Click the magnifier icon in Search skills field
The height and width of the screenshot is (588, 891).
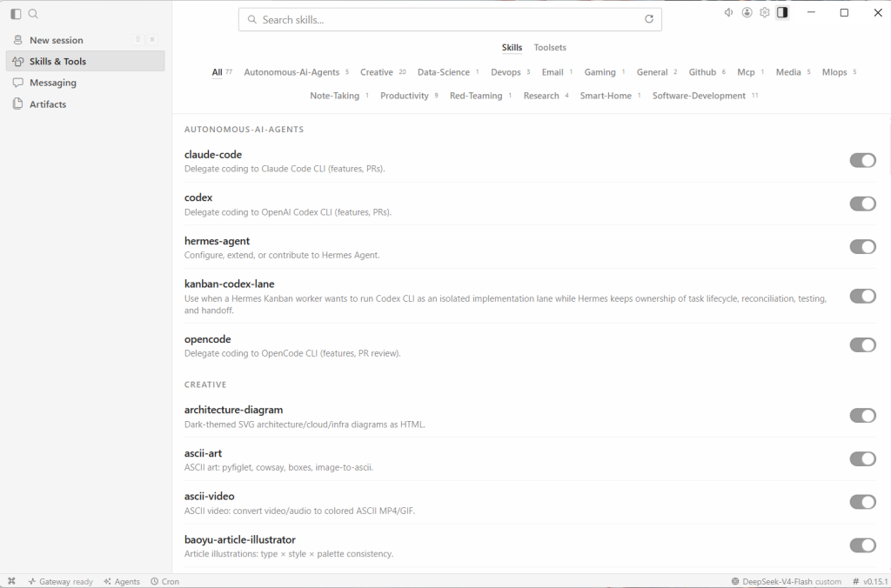(251, 20)
